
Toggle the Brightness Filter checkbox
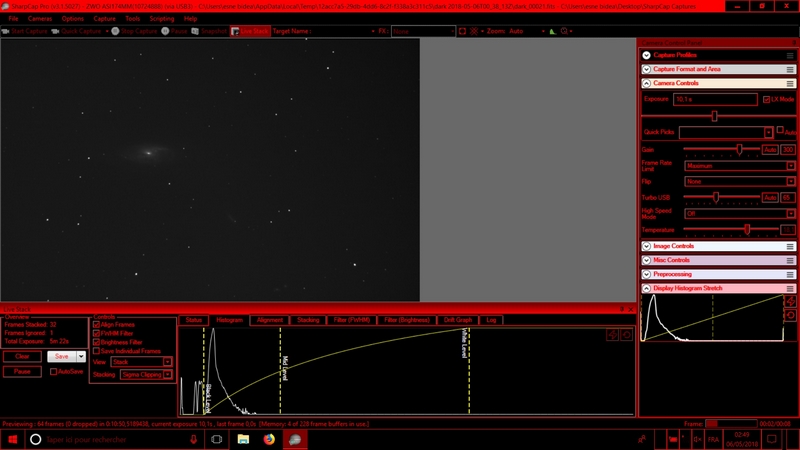point(96,342)
